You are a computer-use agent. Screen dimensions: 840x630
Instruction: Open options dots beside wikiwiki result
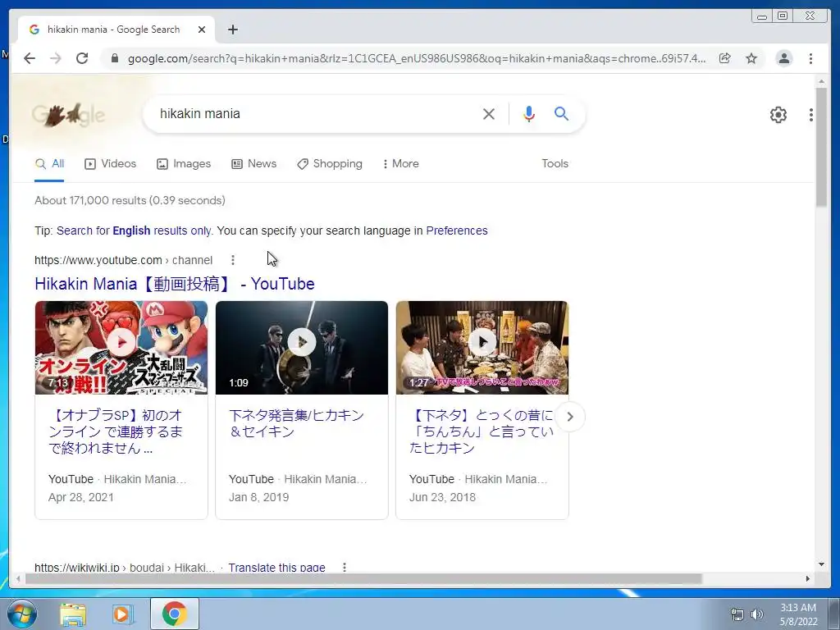click(345, 568)
